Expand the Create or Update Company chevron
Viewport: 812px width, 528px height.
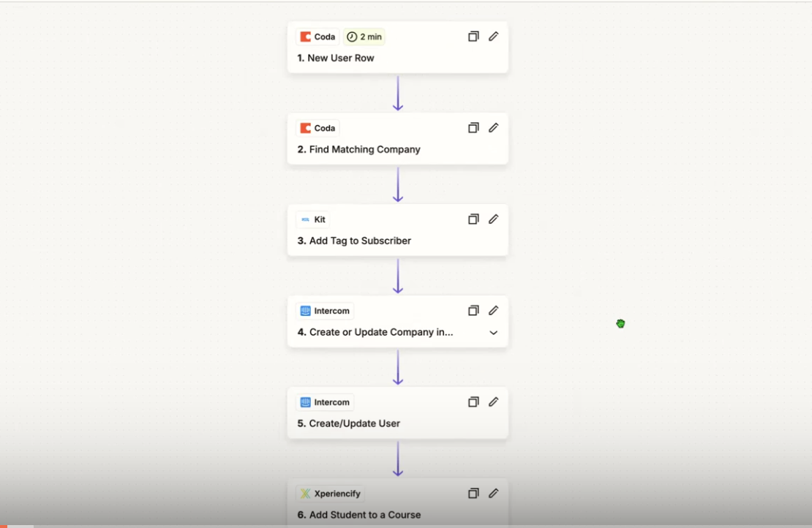click(494, 333)
